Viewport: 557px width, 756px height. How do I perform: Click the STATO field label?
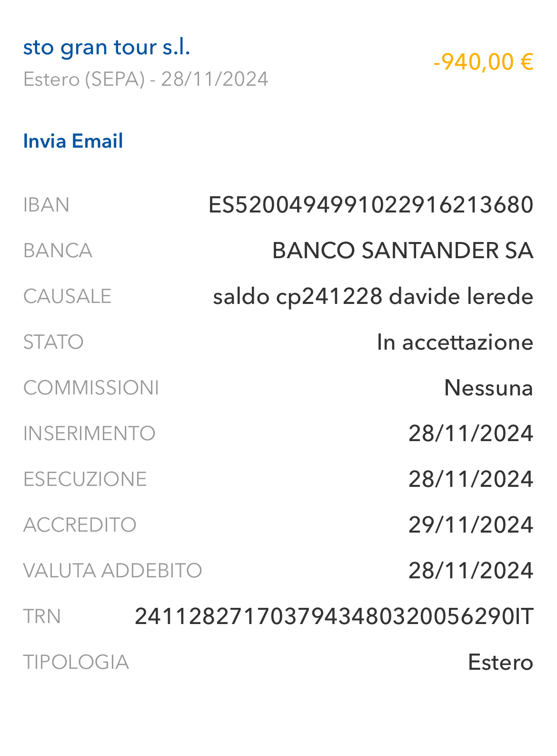(x=53, y=342)
